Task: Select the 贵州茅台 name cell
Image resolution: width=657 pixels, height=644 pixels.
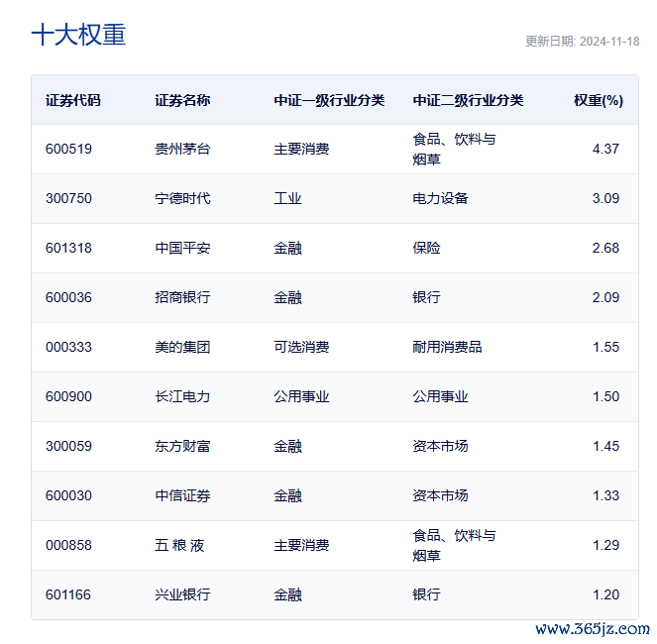Action: [x=182, y=149]
